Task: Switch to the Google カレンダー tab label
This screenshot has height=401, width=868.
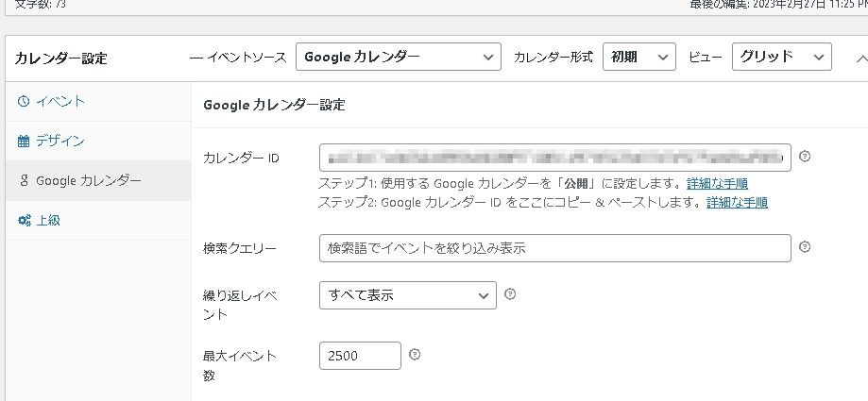Action: [x=89, y=180]
